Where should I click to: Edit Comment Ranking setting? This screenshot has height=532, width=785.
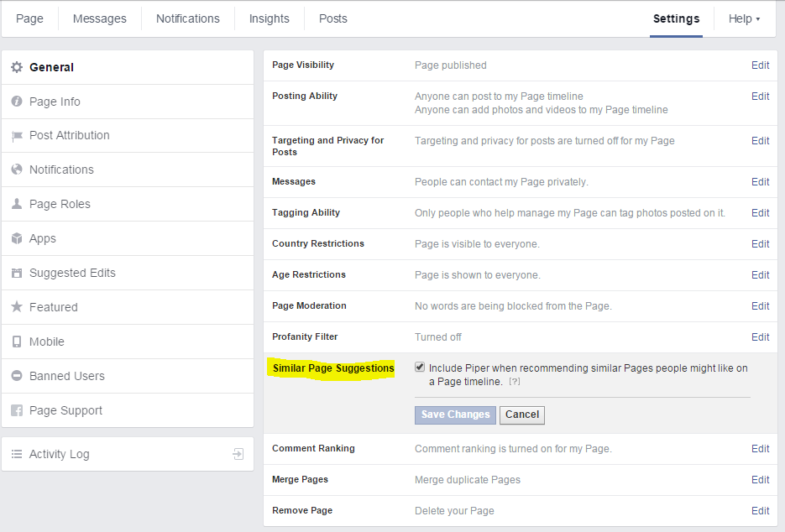click(x=760, y=448)
